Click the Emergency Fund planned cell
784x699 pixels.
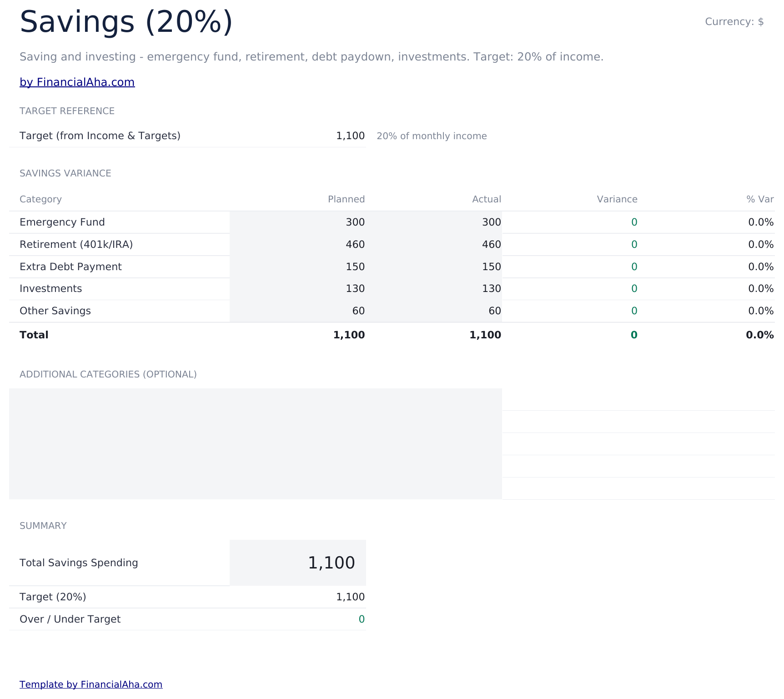[x=298, y=222]
